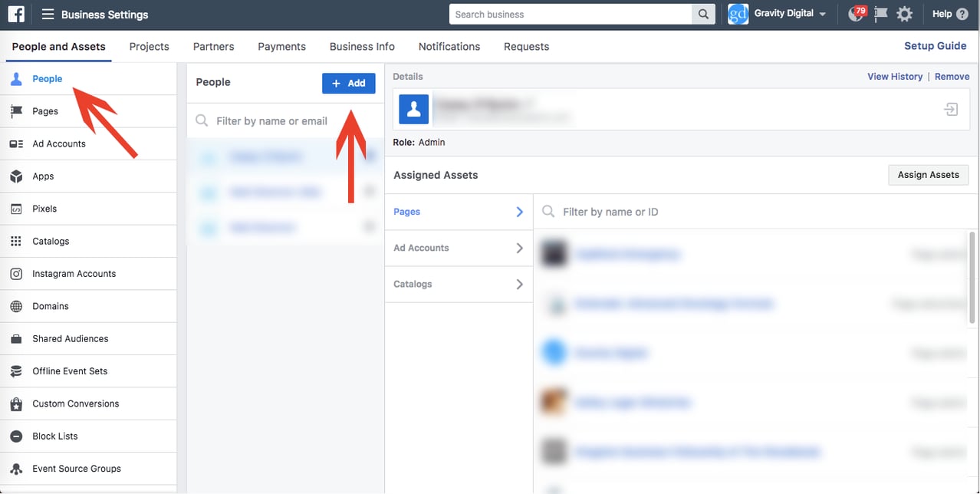Open Business Settings gear in top bar
Image resolution: width=980 pixels, height=494 pixels.
click(905, 13)
